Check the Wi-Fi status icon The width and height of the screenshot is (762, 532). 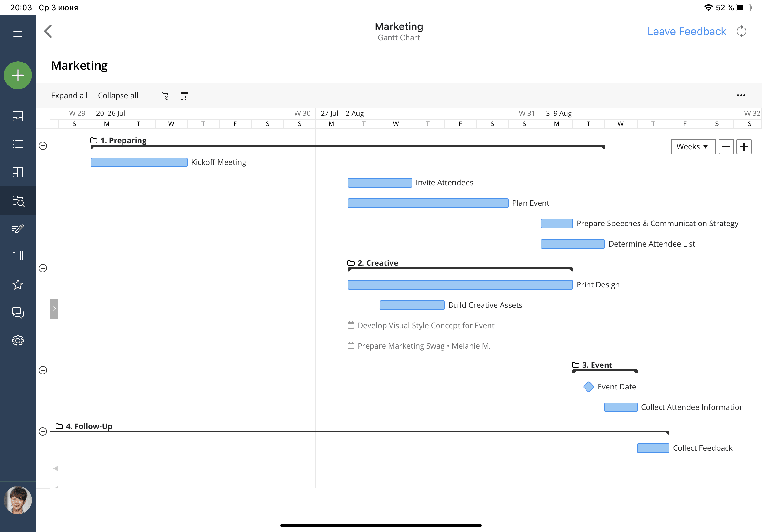[709, 7]
